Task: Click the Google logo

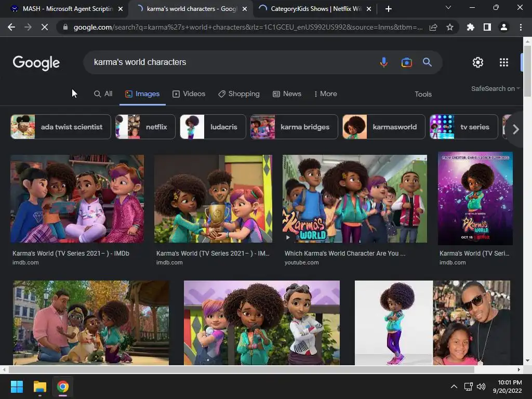Action: tap(36, 63)
